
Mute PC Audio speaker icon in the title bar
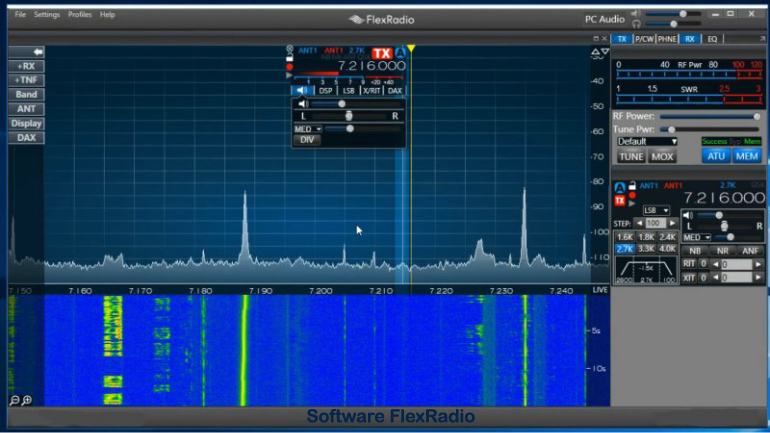[636, 14]
